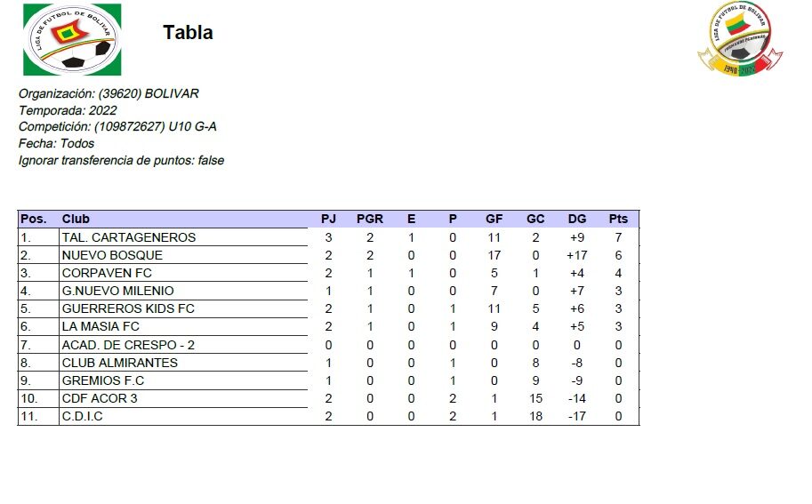Select the CLUB ALMIRANTES row

point(119,363)
